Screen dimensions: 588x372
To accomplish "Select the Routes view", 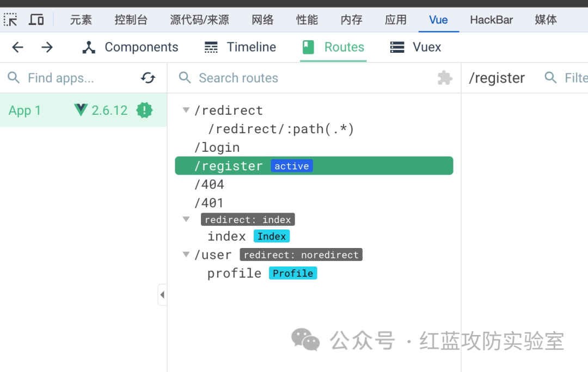I will click(333, 47).
